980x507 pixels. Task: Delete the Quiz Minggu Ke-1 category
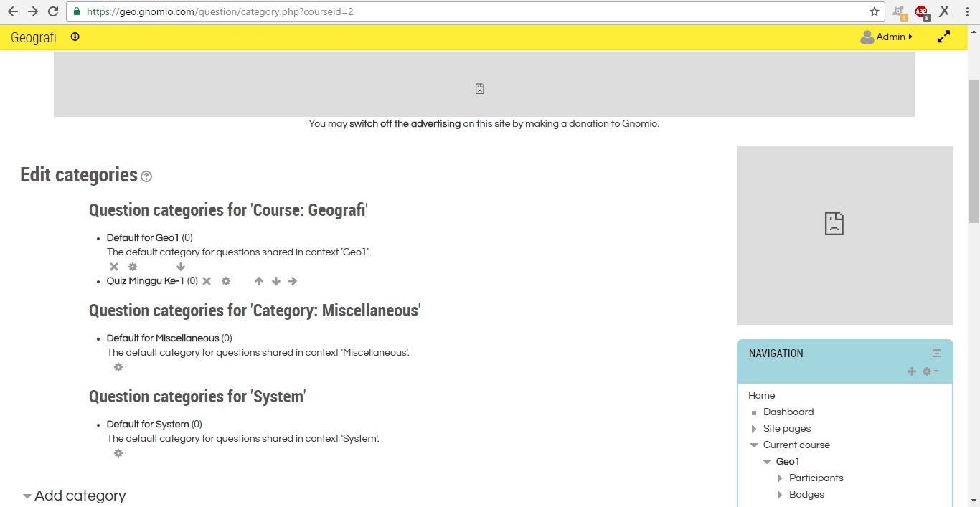click(x=207, y=281)
